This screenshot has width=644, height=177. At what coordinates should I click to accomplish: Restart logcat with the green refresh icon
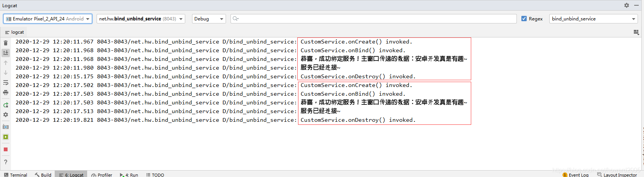point(6,105)
